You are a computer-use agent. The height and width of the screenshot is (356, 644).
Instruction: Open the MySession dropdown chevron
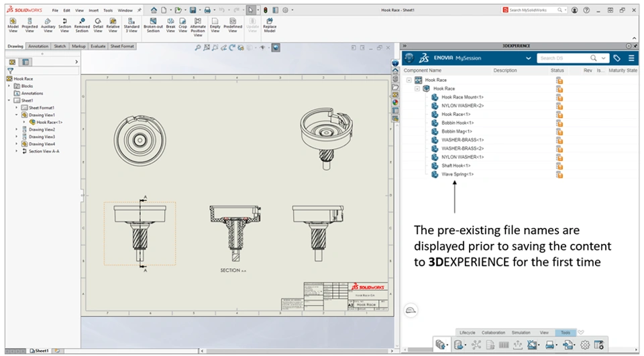[x=529, y=58]
